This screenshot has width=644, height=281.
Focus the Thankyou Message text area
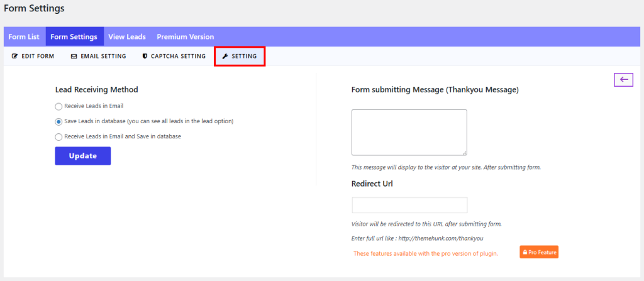point(409,132)
